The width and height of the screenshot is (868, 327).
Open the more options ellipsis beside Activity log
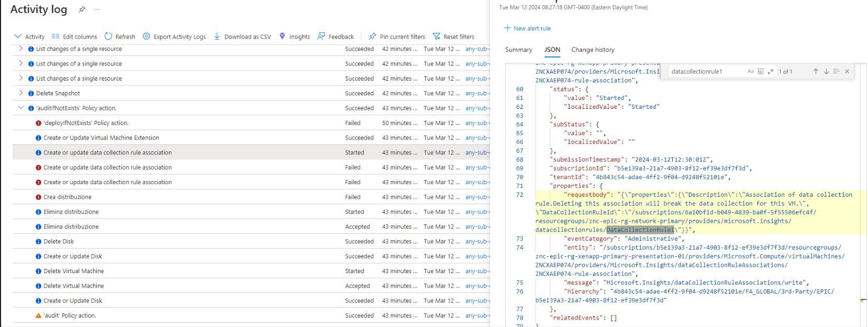(x=96, y=9)
